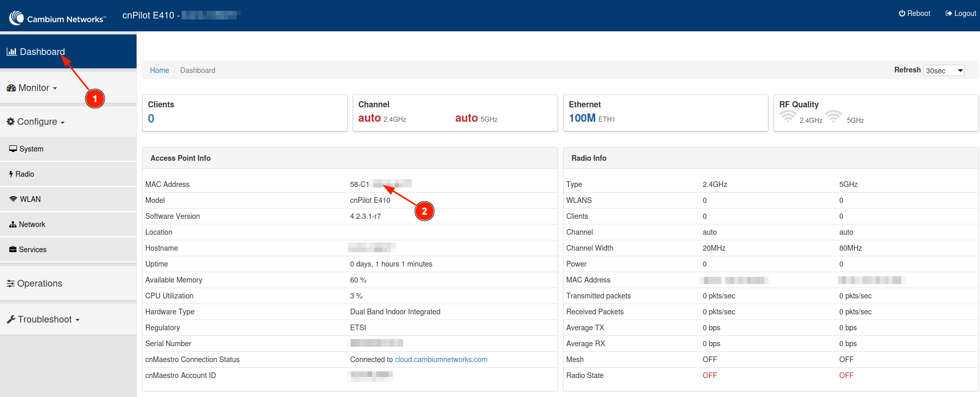Click the Services briefcase icon
This screenshot has width=980, height=397.
click(13, 250)
